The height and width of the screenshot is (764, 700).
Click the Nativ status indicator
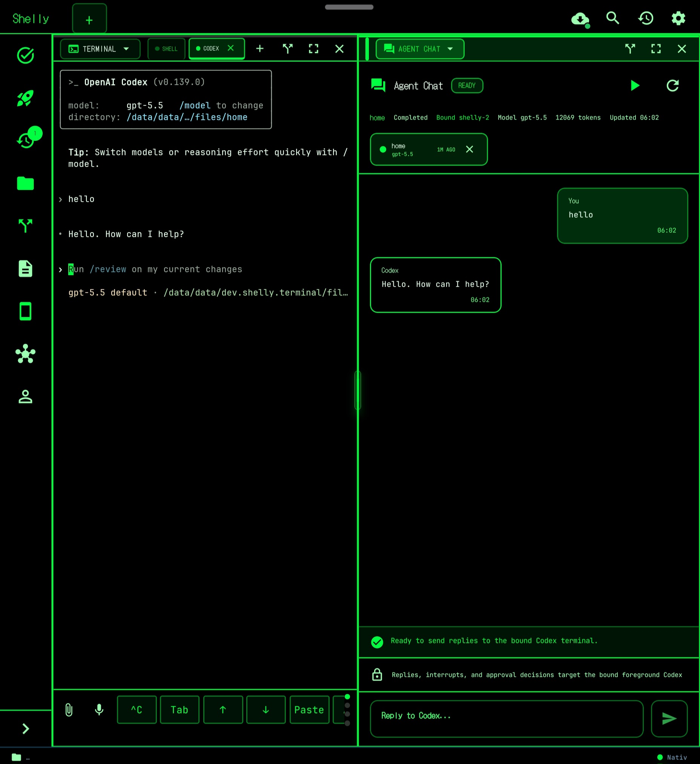coord(673,757)
